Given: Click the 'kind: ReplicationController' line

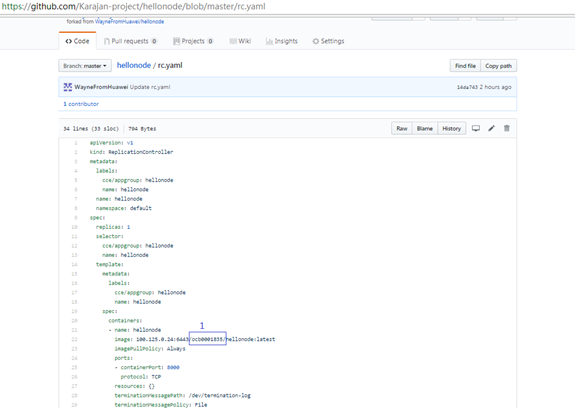Looking at the screenshot, I should [x=131, y=152].
